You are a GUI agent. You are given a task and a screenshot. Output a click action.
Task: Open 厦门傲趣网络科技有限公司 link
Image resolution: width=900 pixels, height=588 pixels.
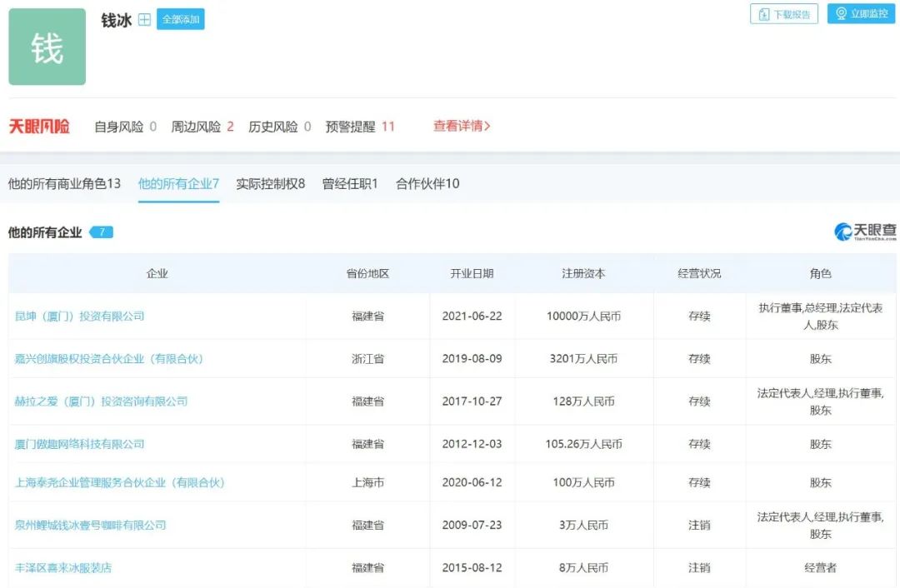coord(80,444)
